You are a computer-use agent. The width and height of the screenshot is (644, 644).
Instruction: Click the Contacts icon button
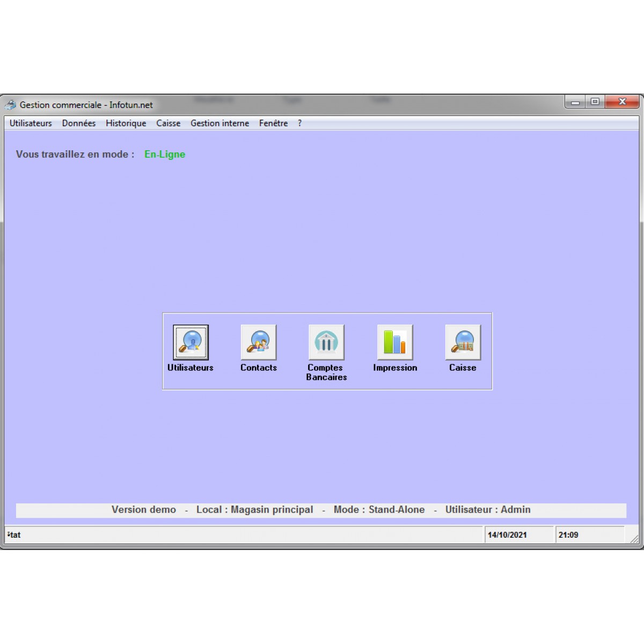click(259, 342)
